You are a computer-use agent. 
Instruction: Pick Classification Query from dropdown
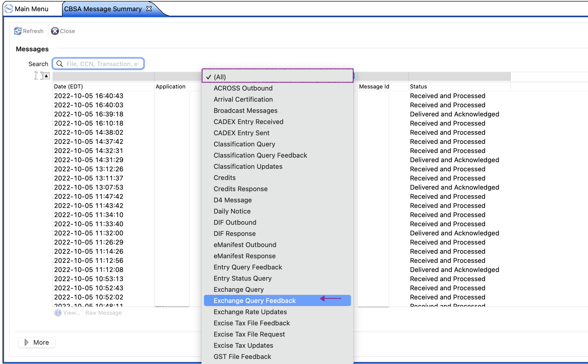(277, 144)
